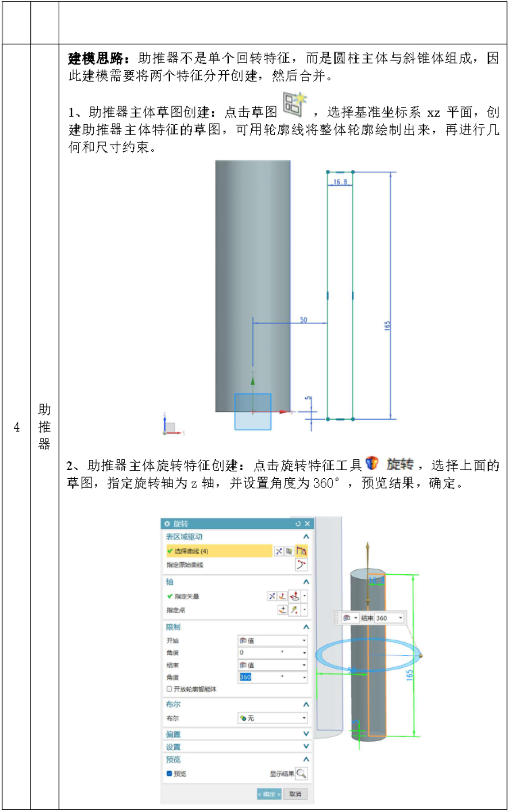Open the vector type dropdown arrow beside 指定矢量
This screenshot has height=812, width=508.
(x=305, y=596)
